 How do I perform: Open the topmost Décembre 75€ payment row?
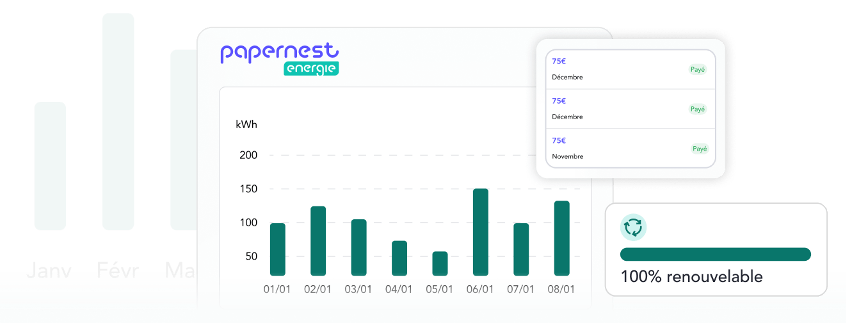click(630, 70)
